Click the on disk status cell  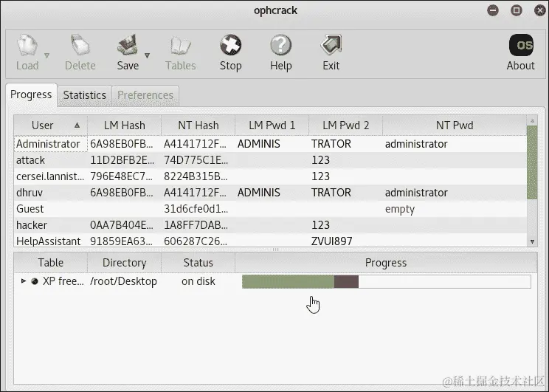(198, 281)
